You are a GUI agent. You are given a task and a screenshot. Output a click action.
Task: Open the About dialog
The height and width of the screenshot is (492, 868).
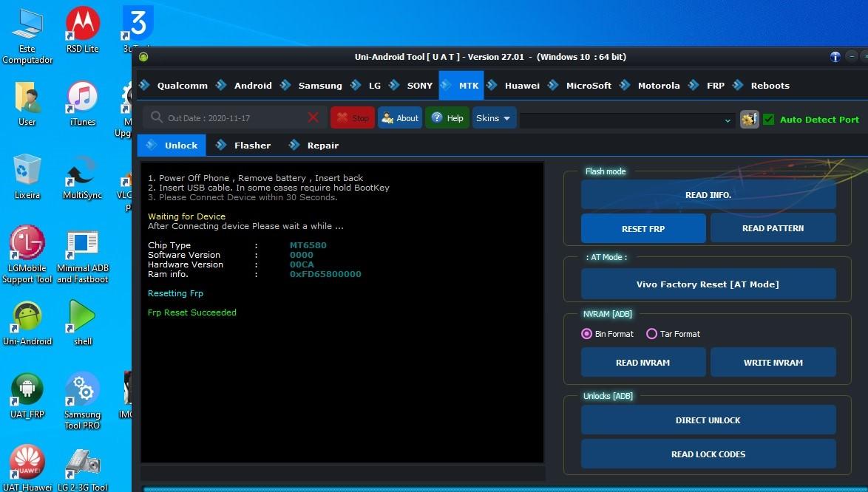tap(400, 117)
